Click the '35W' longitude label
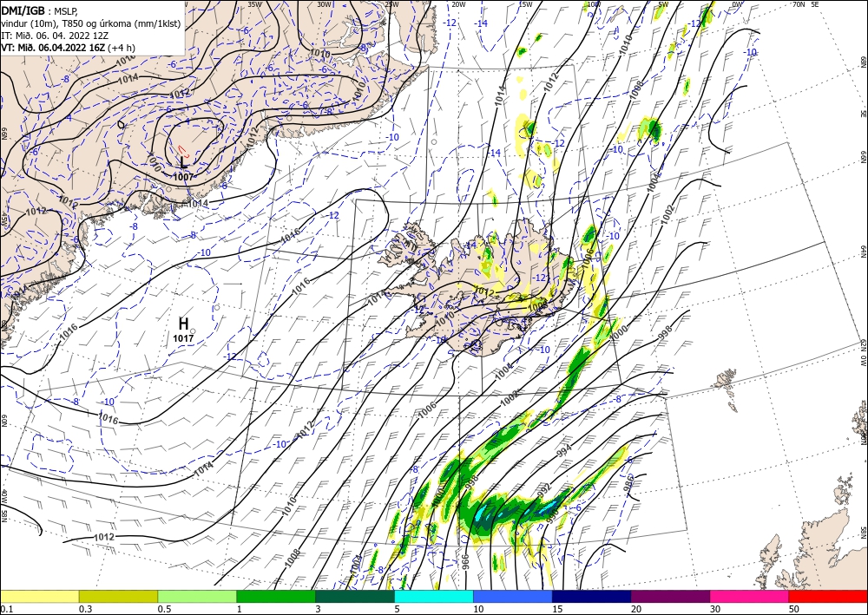The image size is (868, 615). [254, 4]
